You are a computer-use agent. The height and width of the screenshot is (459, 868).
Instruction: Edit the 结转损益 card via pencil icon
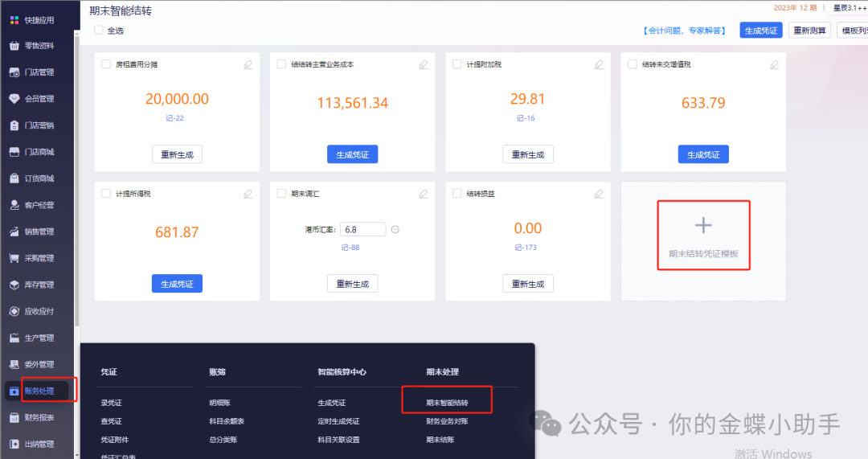(x=599, y=194)
